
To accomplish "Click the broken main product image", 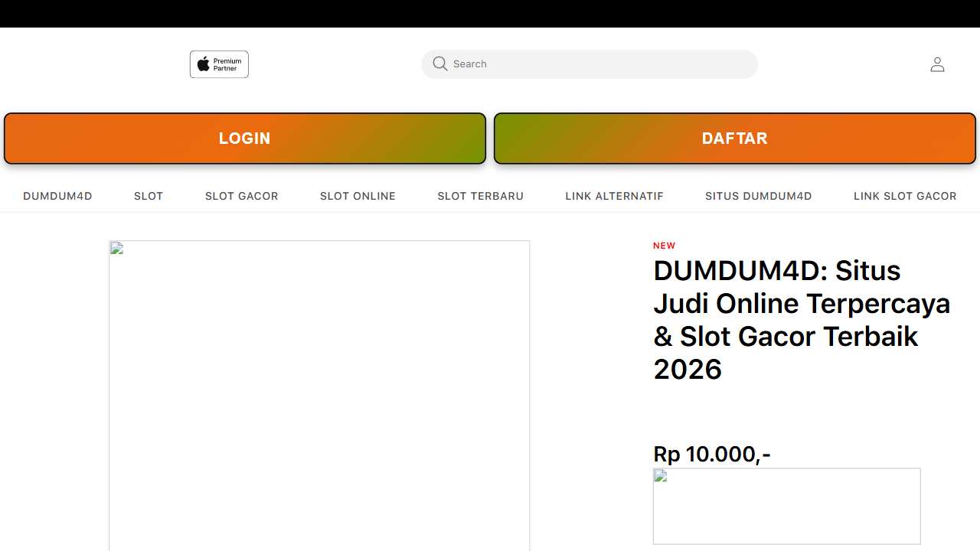I will pos(319,396).
